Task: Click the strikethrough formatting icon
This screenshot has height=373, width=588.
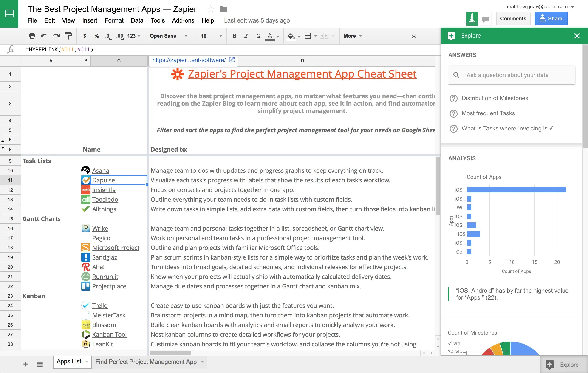Action: (258, 36)
